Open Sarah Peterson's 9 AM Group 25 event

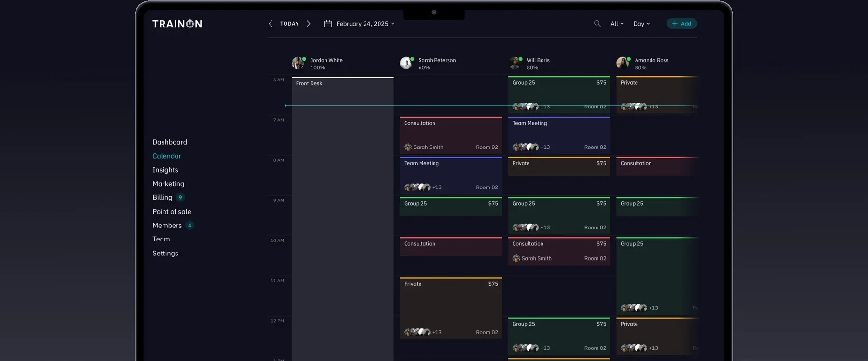coord(451,206)
